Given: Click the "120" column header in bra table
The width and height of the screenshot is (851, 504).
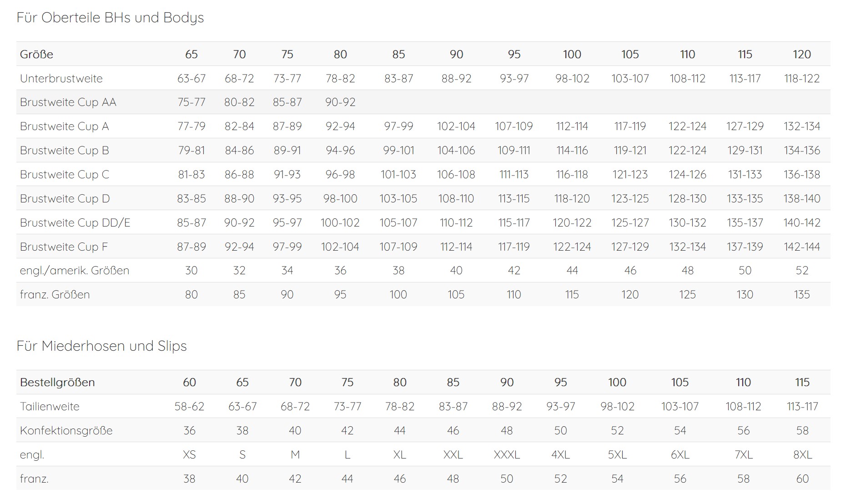Looking at the screenshot, I should [801, 55].
